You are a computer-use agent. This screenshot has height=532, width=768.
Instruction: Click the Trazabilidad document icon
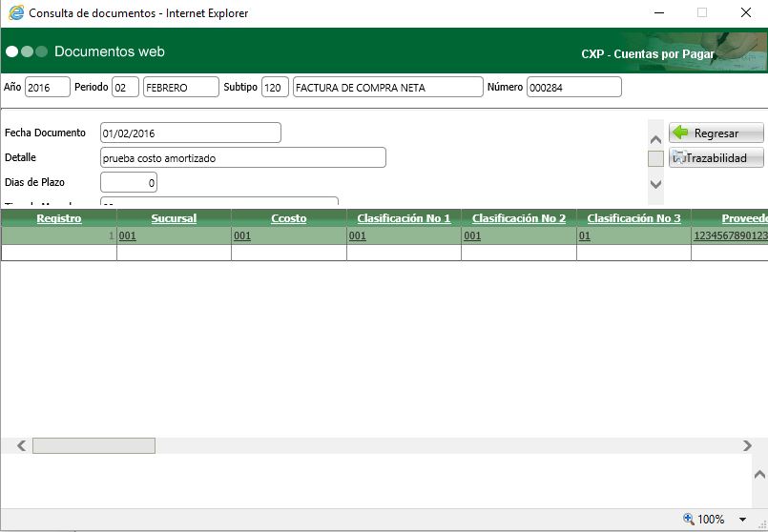pyautogui.click(x=679, y=157)
